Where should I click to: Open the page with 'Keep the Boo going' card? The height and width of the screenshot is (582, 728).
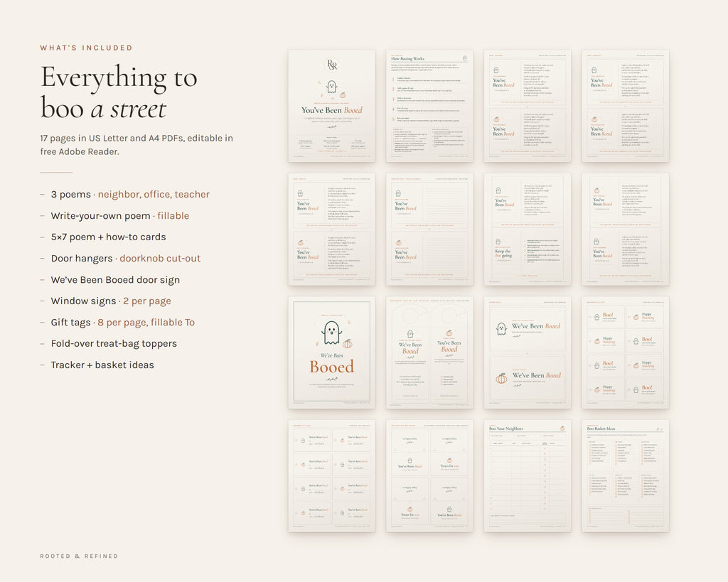point(528,230)
